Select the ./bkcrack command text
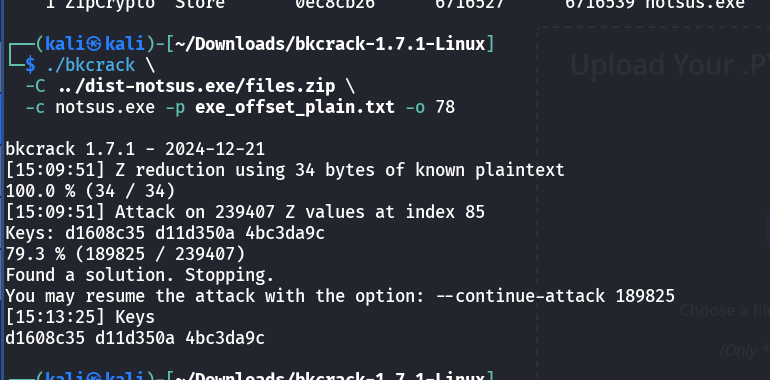 (x=90, y=65)
